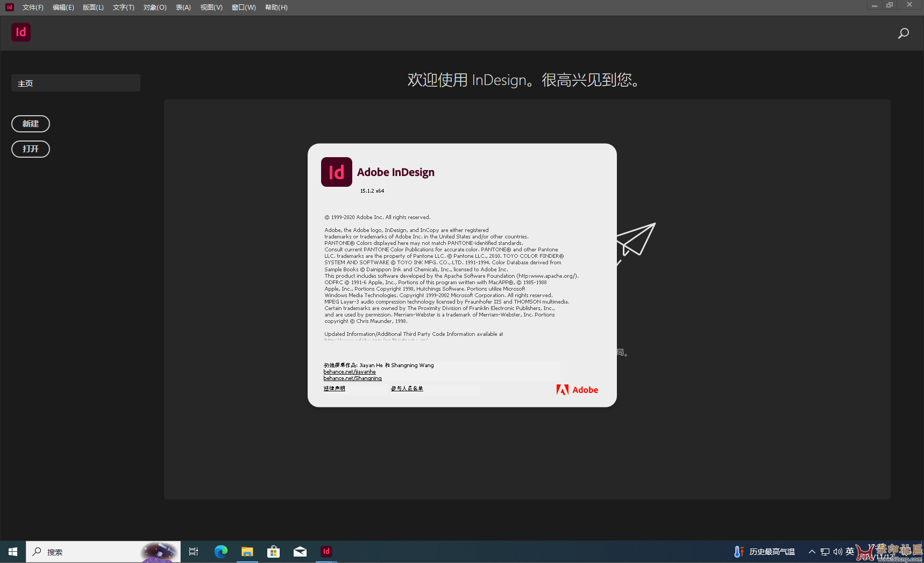Select the 主页 home tab
Image resolution: width=924 pixels, height=563 pixels.
(x=76, y=83)
